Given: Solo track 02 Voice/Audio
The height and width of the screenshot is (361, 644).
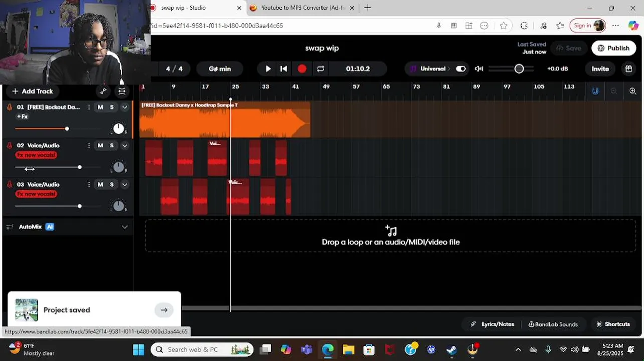Looking at the screenshot, I should (112, 146).
